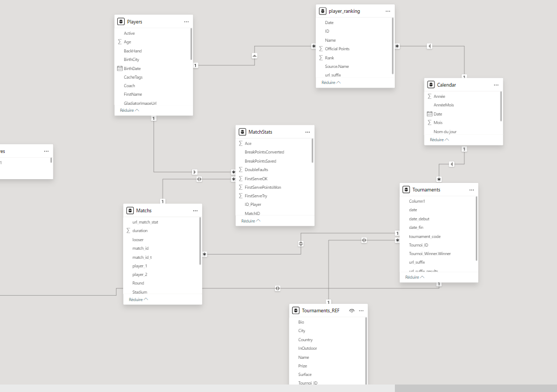
Task: Open the Players table options menu
Action: pyautogui.click(x=186, y=22)
